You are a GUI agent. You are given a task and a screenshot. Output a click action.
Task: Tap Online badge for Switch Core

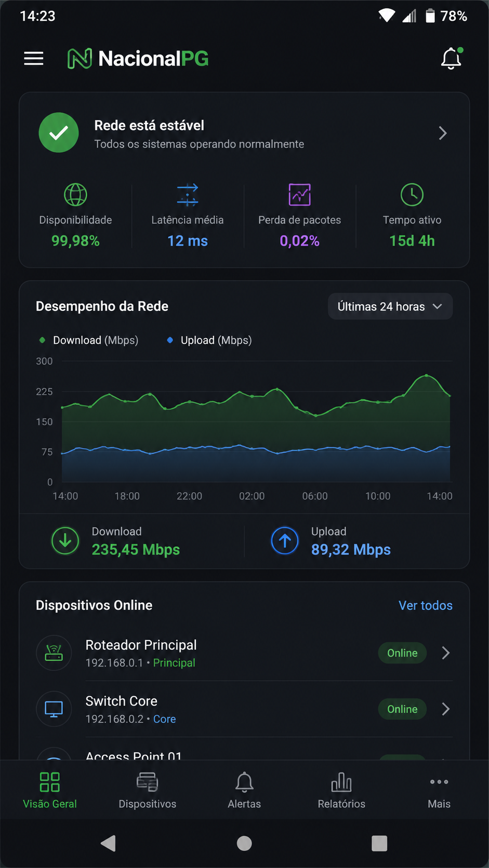402,709
